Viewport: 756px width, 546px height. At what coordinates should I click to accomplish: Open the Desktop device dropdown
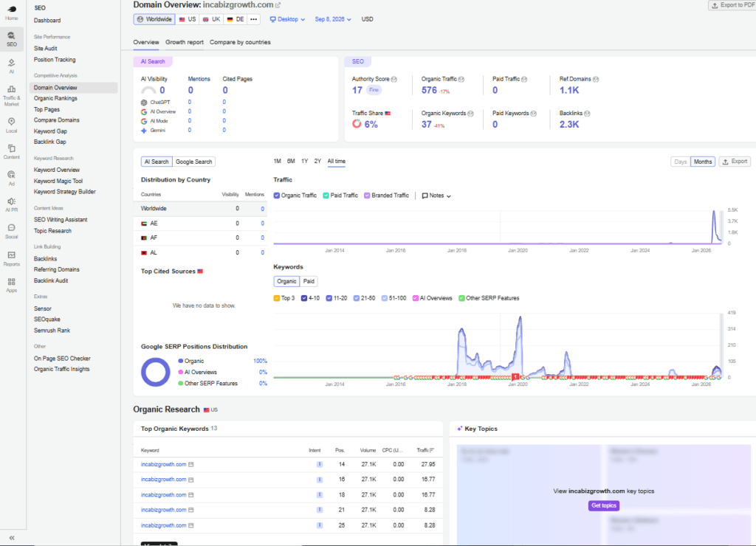287,19
